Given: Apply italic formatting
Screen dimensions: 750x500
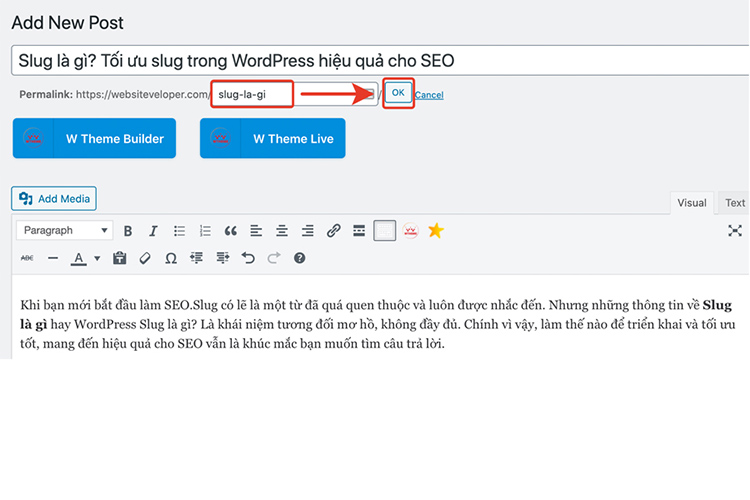Looking at the screenshot, I should tap(153, 231).
